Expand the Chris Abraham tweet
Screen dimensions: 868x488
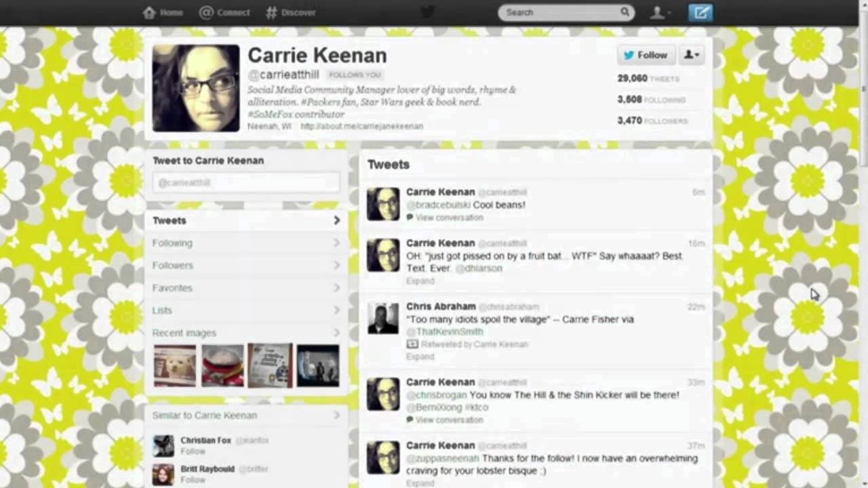420,357
